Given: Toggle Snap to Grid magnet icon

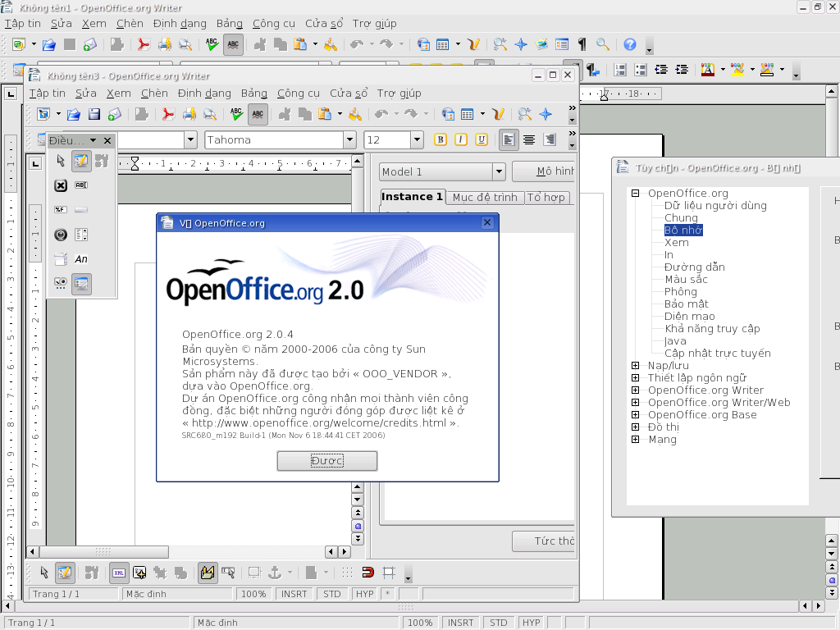Looking at the screenshot, I should (368, 573).
